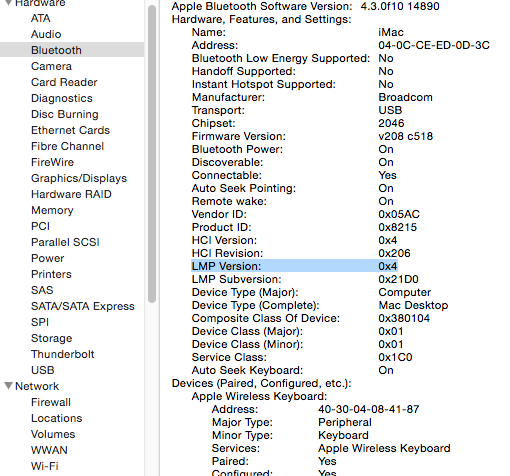Select FireWire hardware entry

tap(52, 162)
